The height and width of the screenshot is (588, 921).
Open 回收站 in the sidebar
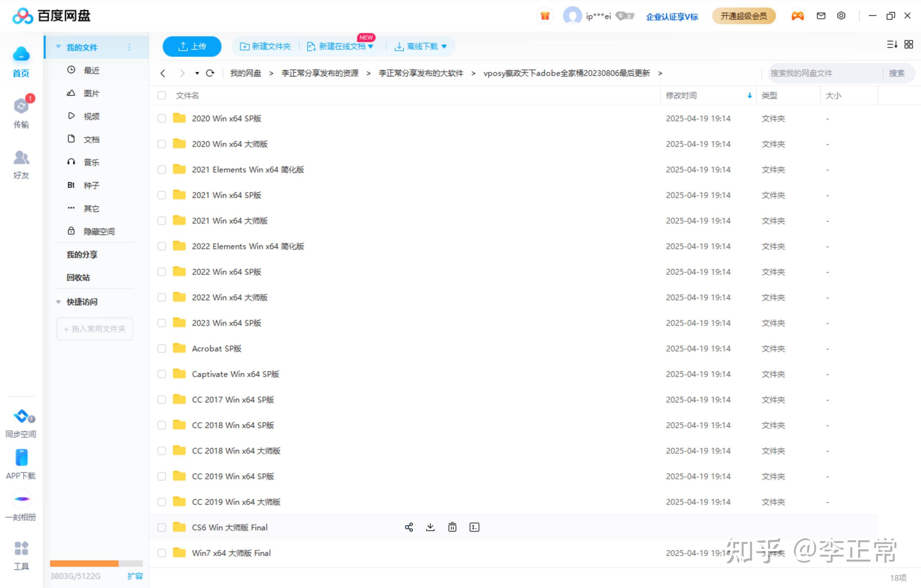(78, 278)
